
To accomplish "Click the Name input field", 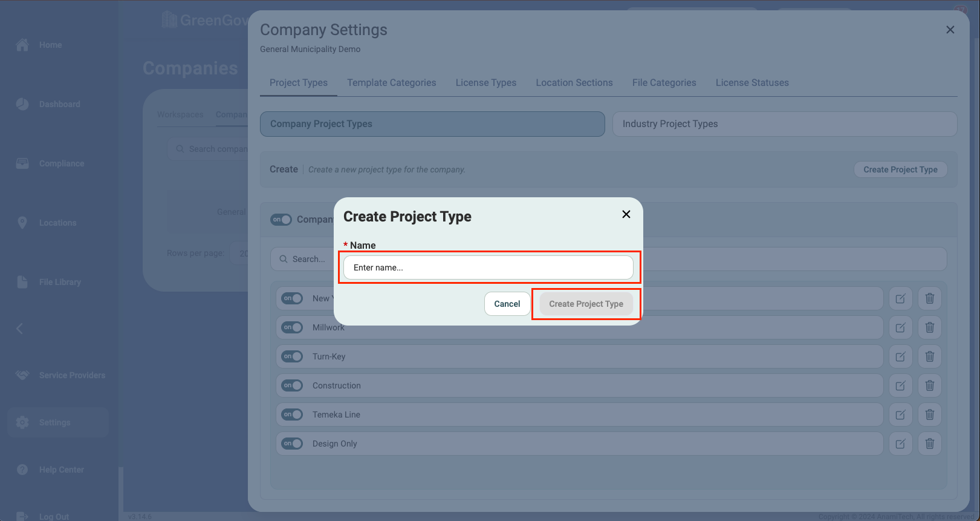I will tap(488, 267).
